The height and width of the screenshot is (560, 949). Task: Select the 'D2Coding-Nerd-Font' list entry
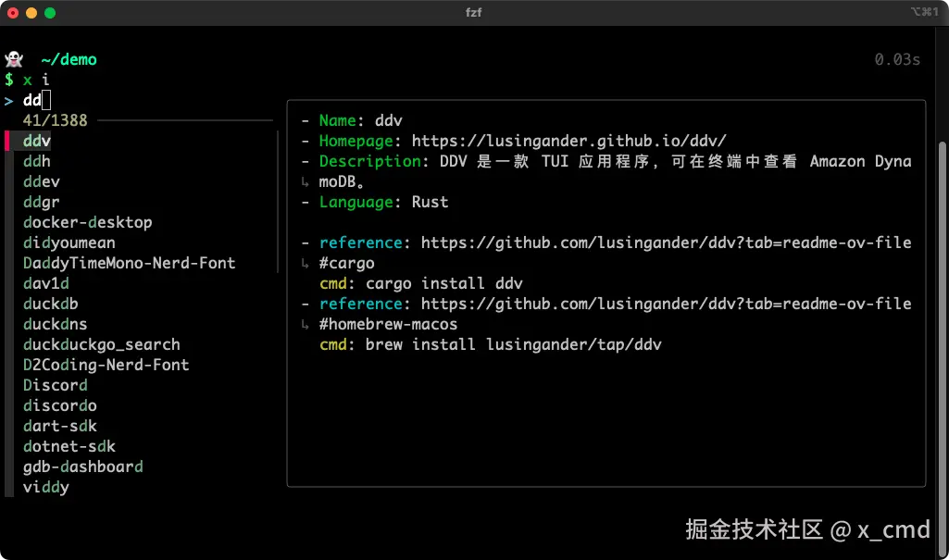tap(106, 365)
